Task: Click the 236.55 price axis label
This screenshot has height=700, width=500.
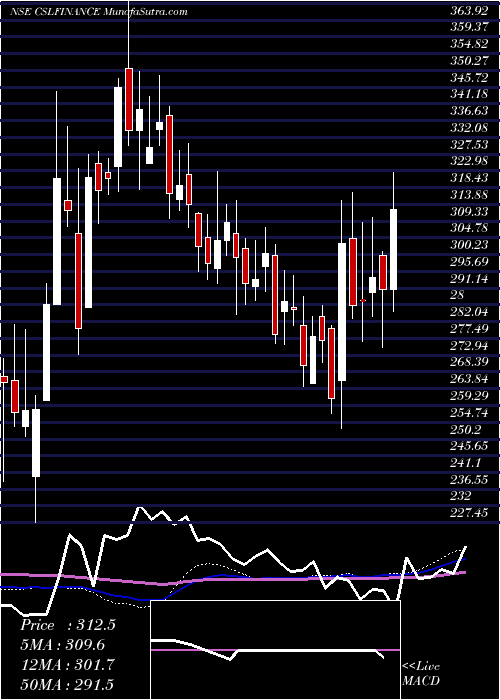Action: coord(468,479)
